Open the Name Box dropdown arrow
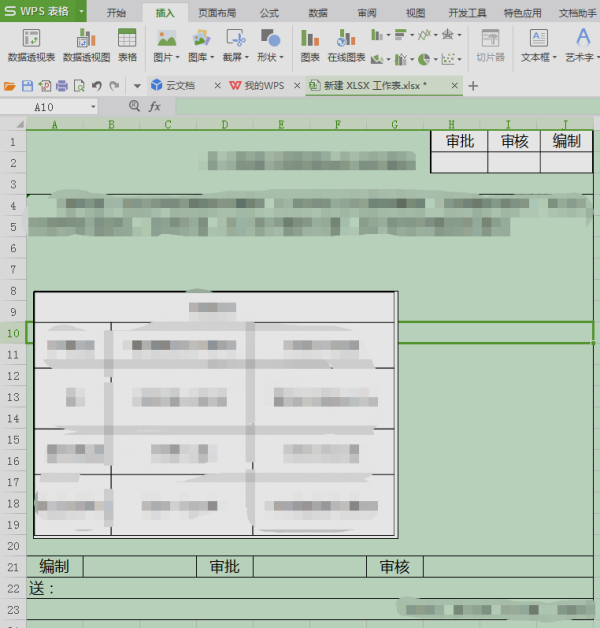Screen dimensions: 600x628 tap(93, 107)
